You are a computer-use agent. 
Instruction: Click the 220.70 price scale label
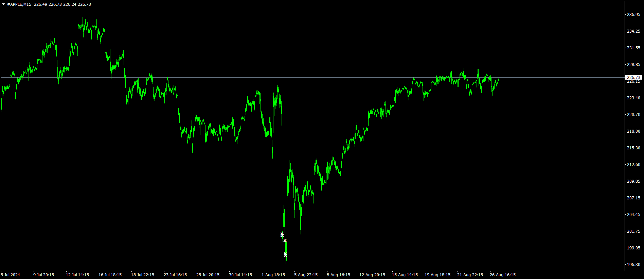[x=633, y=115]
